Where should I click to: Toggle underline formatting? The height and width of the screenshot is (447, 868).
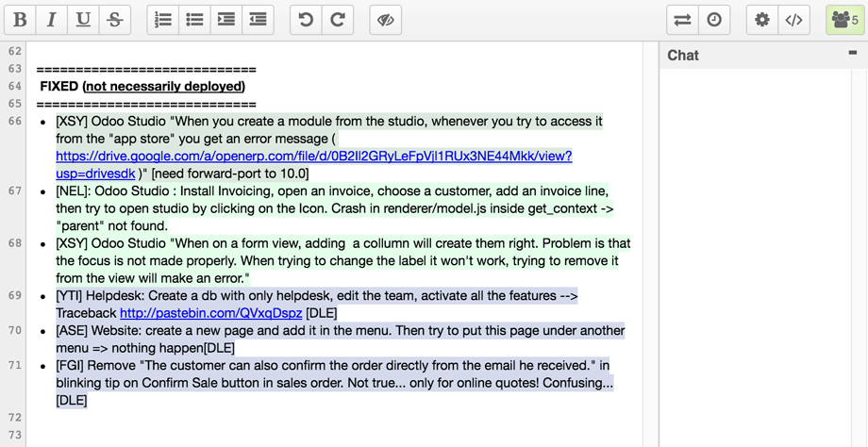tap(83, 20)
